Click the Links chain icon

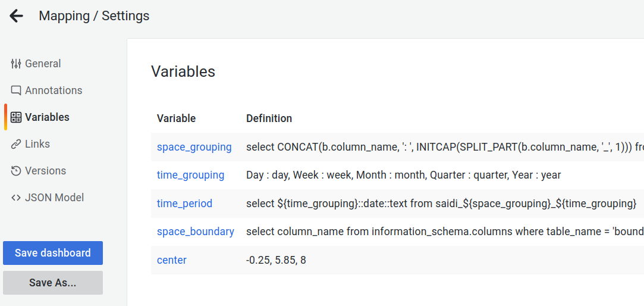pyautogui.click(x=16, y=144)
